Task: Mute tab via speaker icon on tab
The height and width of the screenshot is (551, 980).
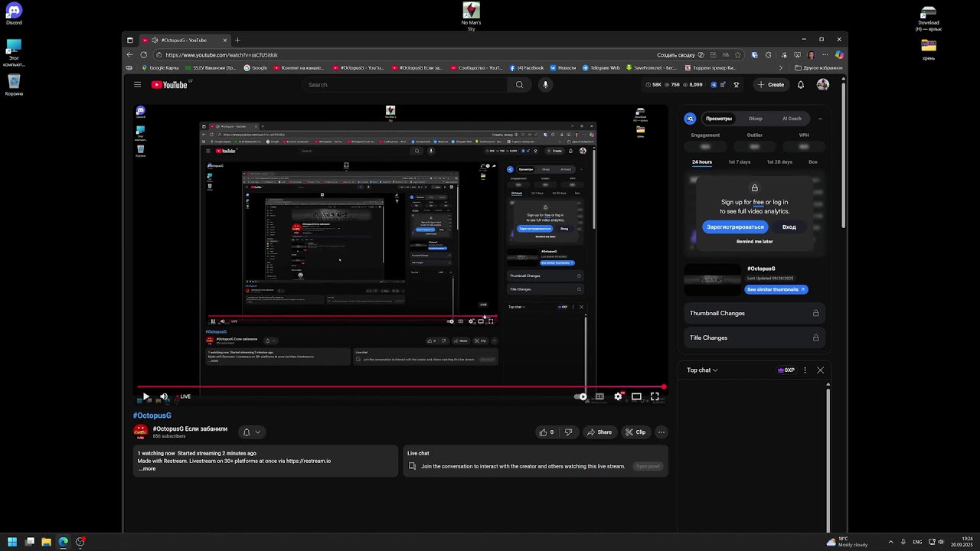Action: coord(155,40)
